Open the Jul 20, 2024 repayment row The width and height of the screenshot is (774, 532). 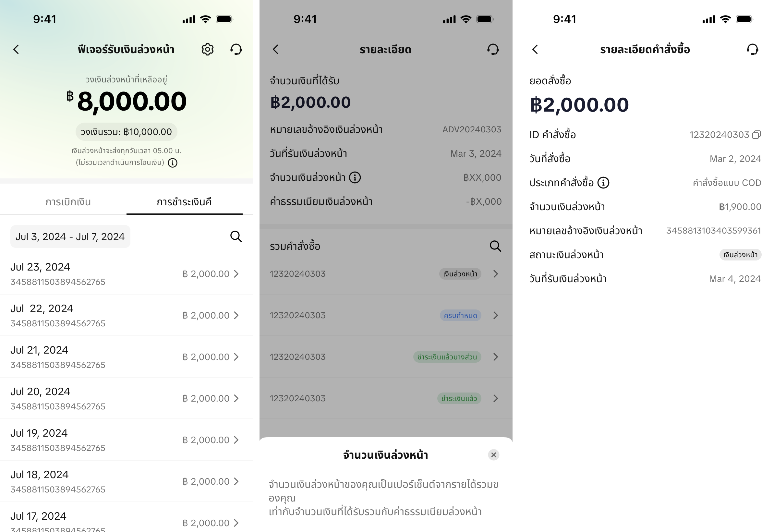(126, 398)
